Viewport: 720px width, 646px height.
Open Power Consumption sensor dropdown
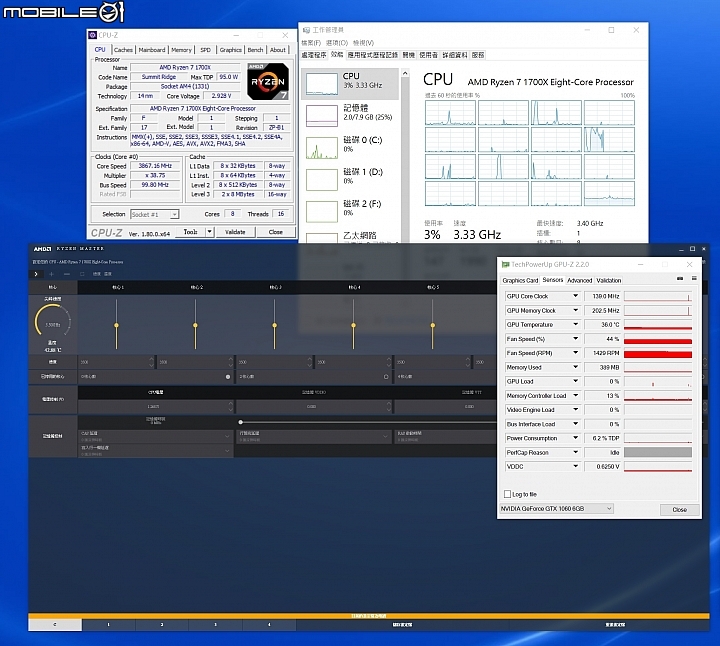575,438
